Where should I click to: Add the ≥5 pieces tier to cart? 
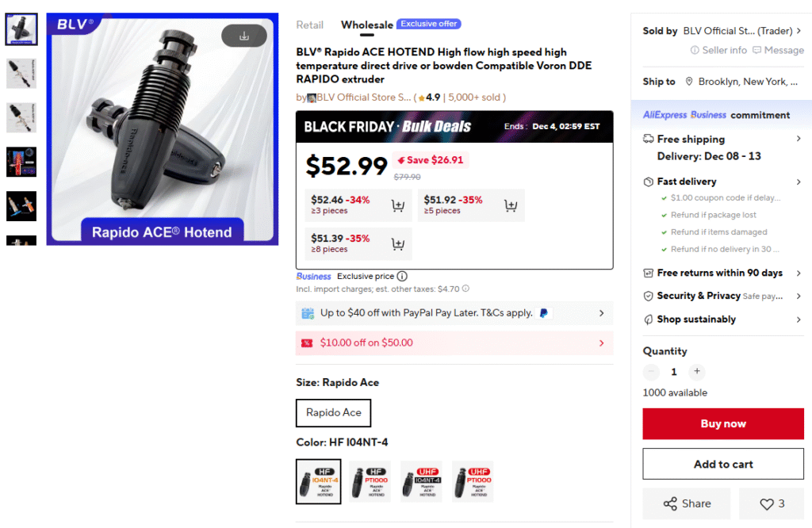[x=511, y=206]
